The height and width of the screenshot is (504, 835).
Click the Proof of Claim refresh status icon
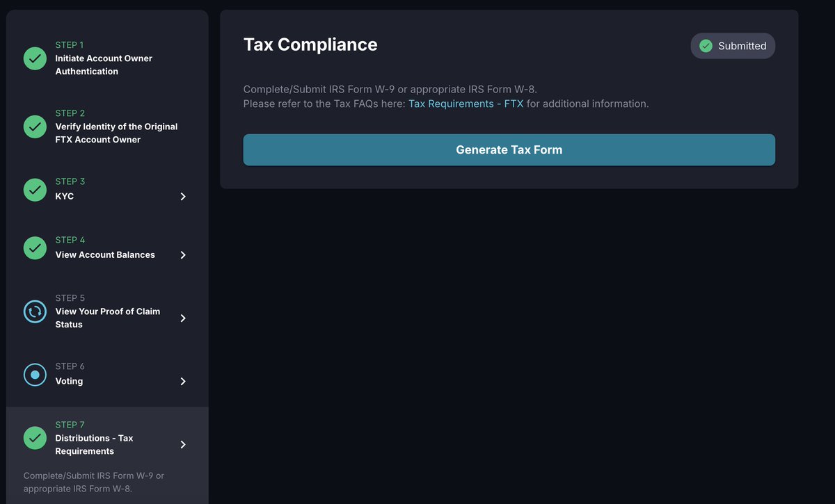35,311
